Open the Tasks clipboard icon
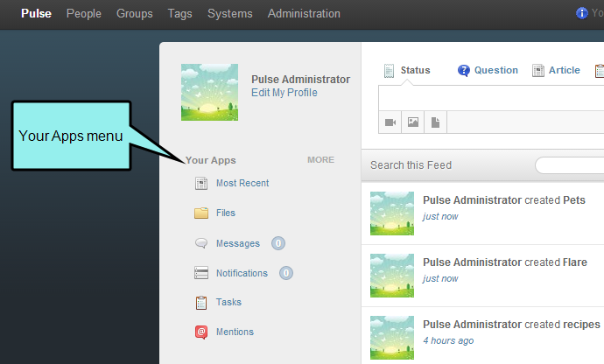The width and height of the screenshot is (604, 364). tap(201, 303)
